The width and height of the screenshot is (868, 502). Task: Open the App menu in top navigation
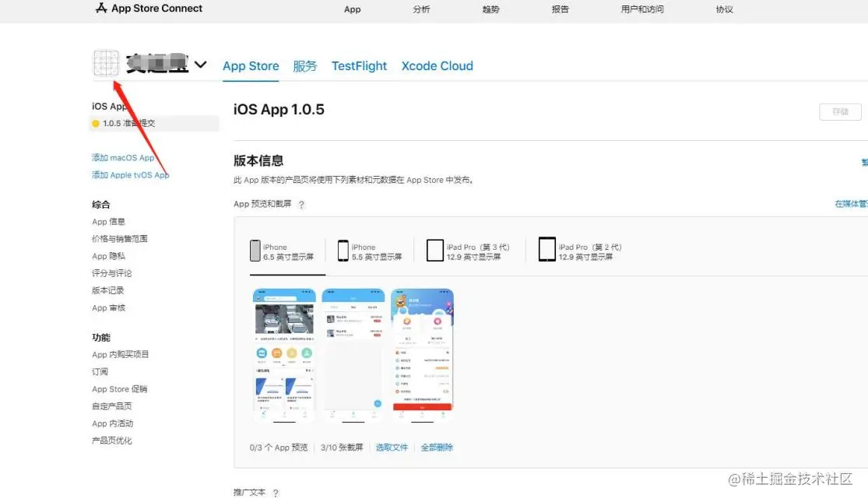pos(352,9)
